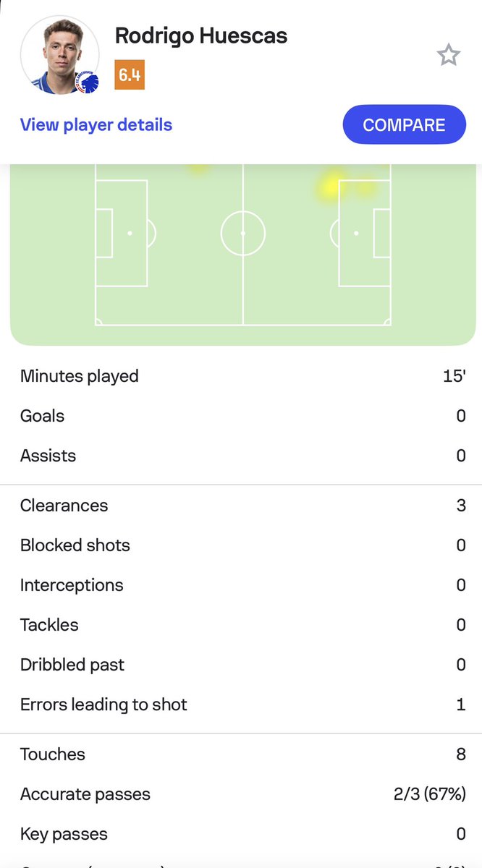Open Rodrigo Huescas profile photo
482x868 pixels.
(59, 54)
